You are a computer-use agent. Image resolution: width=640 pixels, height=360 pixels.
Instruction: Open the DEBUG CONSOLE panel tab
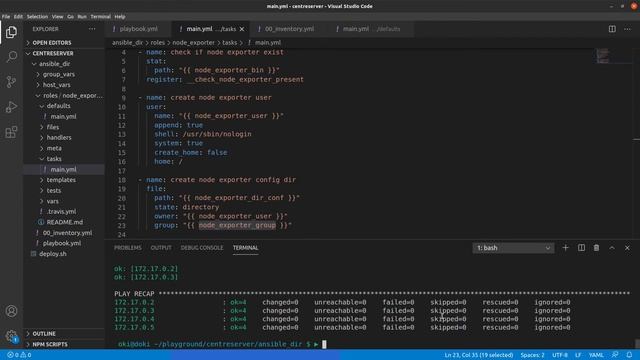pos(202,248)
